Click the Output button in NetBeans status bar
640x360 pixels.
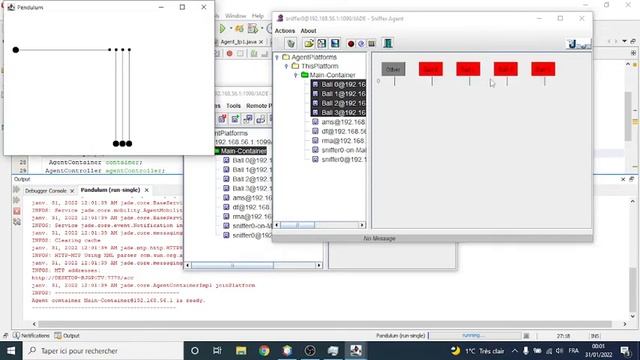(67, 336)
